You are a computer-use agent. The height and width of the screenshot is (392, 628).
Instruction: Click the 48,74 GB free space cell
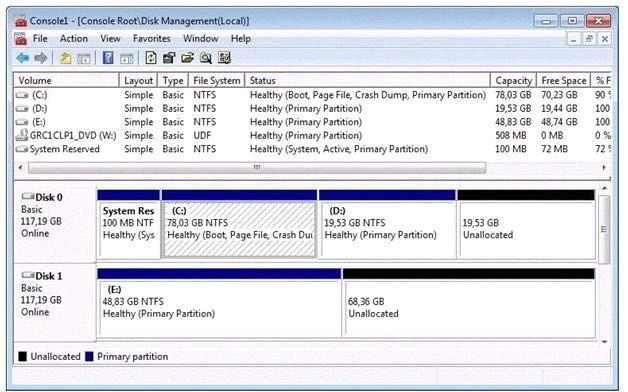pyautogui.click(x=559, y=122)
